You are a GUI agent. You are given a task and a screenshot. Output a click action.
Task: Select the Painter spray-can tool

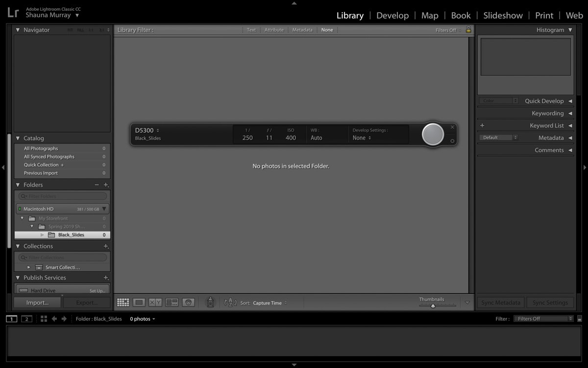[210, 303]
